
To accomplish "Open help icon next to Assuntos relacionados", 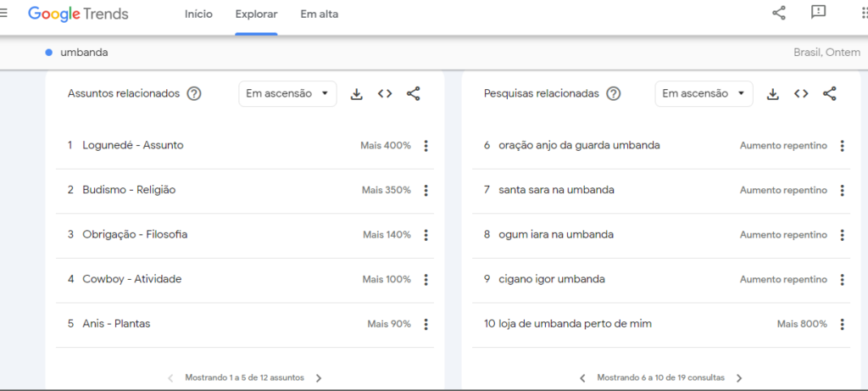I will pos(194,94).
